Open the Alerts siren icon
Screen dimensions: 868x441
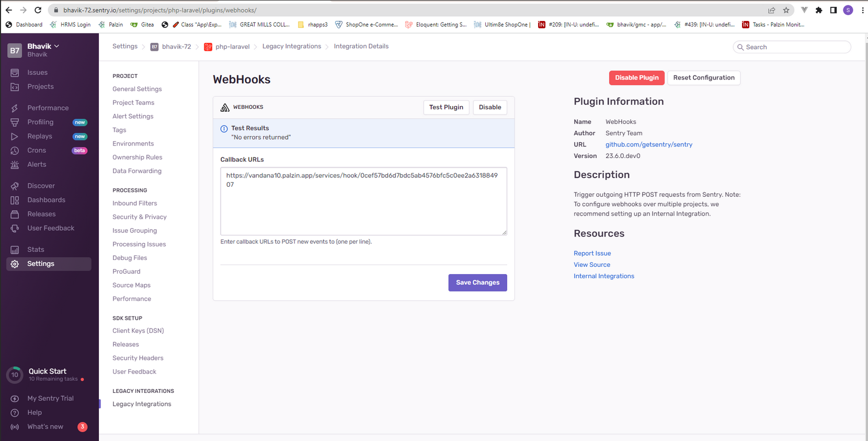point(15,165)
